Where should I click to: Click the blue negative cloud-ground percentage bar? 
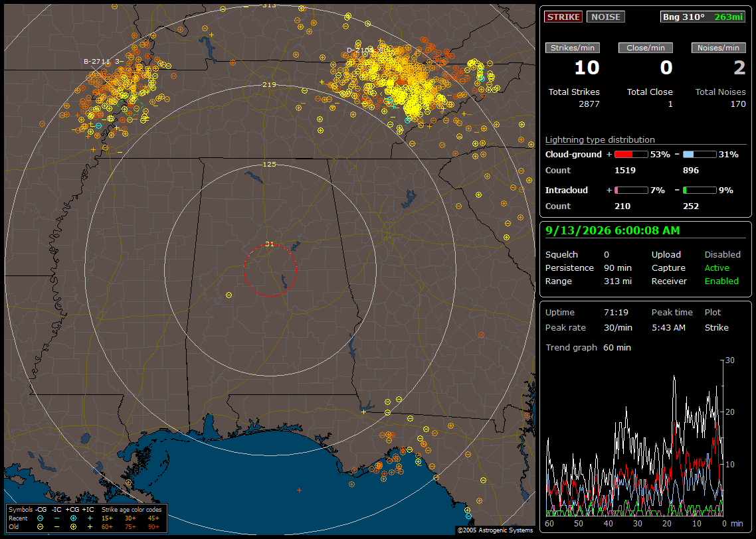point(699,155)
